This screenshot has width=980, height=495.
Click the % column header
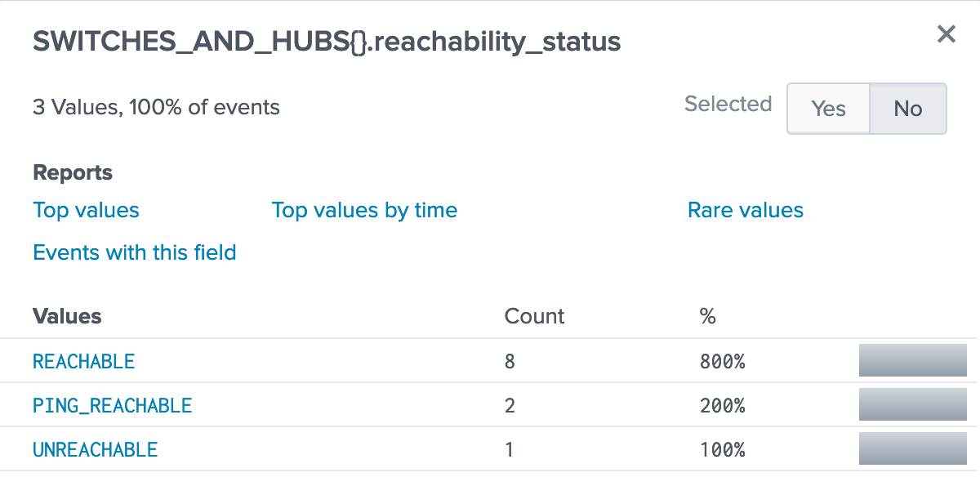[x=707, y=316]
